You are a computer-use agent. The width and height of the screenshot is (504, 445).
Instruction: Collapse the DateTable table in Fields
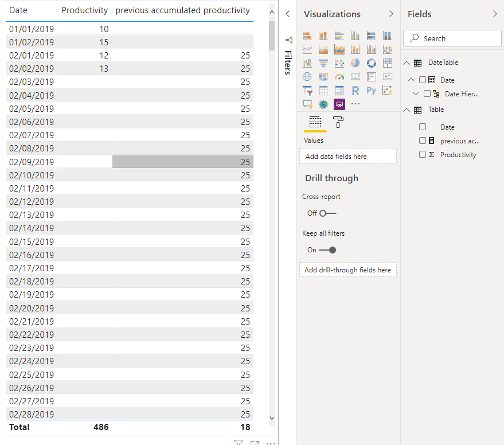(407, 63)
